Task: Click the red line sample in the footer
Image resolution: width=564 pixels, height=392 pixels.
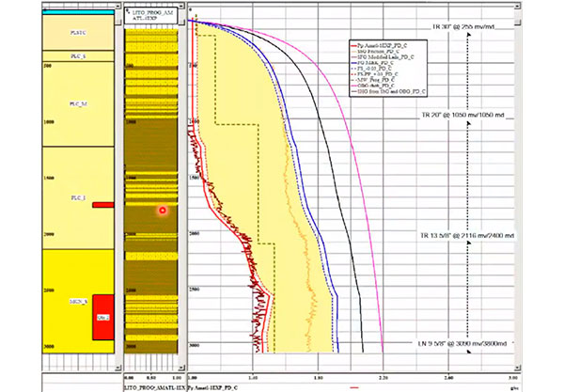Action: click(354, 387)
